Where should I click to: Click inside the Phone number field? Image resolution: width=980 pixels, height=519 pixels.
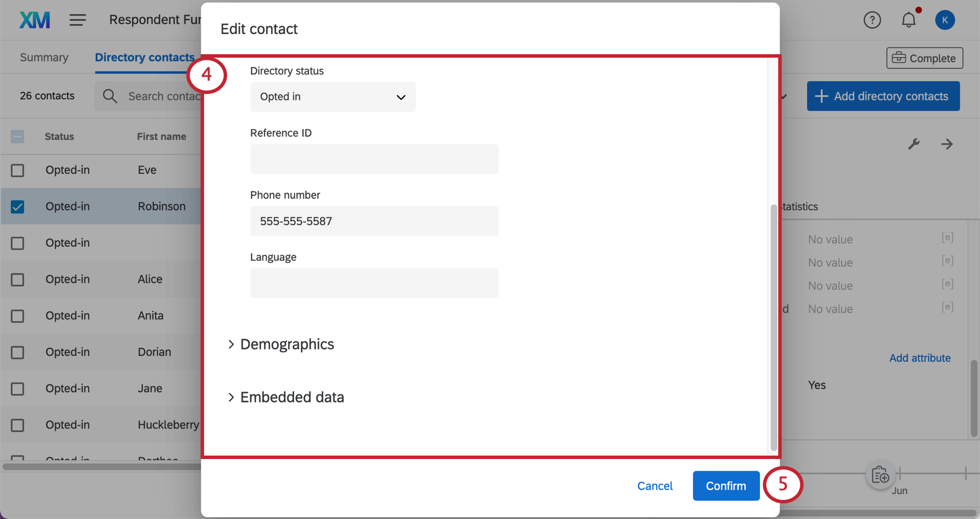[374, 221]
